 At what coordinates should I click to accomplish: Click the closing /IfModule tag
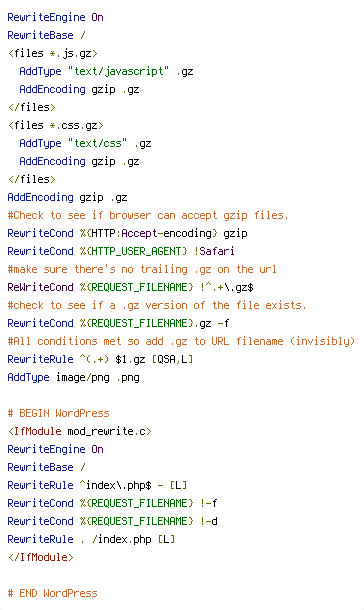point(40,557)
